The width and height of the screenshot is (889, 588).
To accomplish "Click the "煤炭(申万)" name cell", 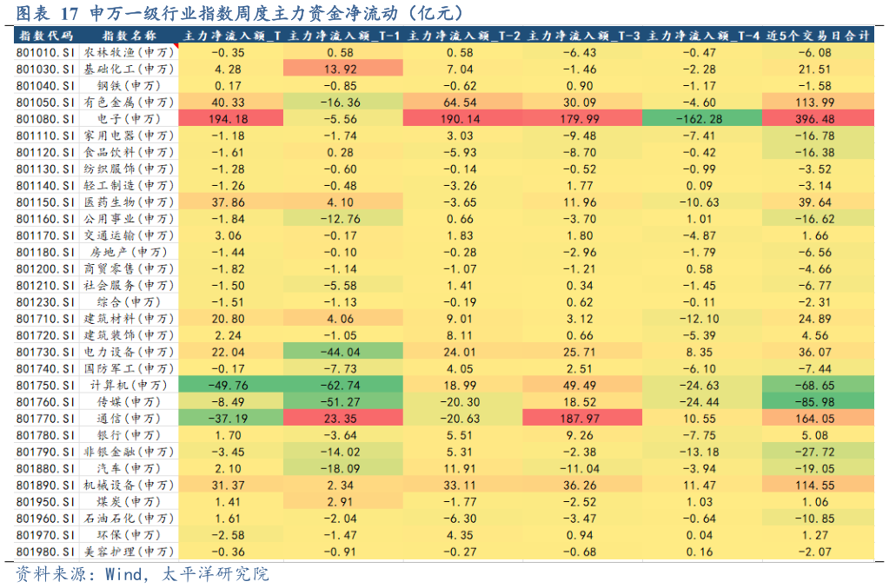I will click(129, 502).
